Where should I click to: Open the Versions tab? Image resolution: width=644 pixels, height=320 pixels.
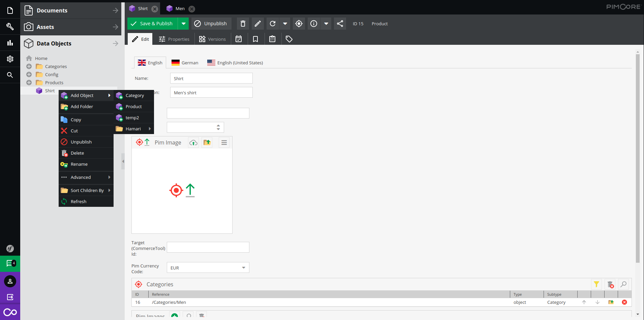pos(212,39)
